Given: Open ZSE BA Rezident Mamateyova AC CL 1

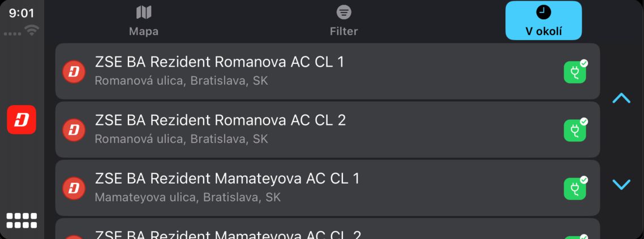Looking at the screenshot, I should point(327,188).
